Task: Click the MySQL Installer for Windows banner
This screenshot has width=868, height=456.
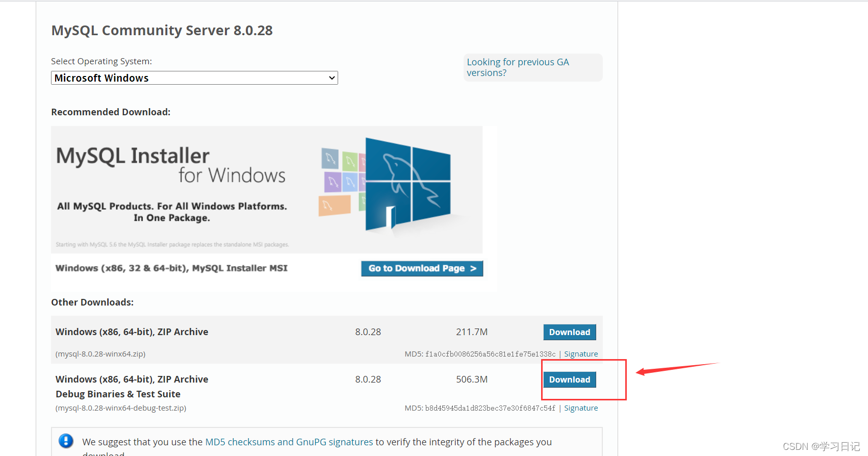Action: (267, 190)
